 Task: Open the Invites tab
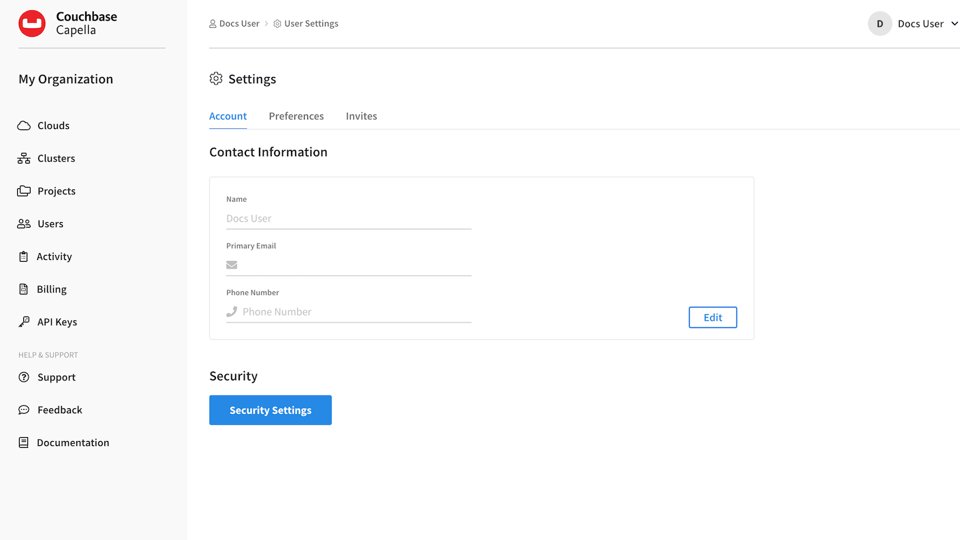pyautogui.click(x=361, y=116)
